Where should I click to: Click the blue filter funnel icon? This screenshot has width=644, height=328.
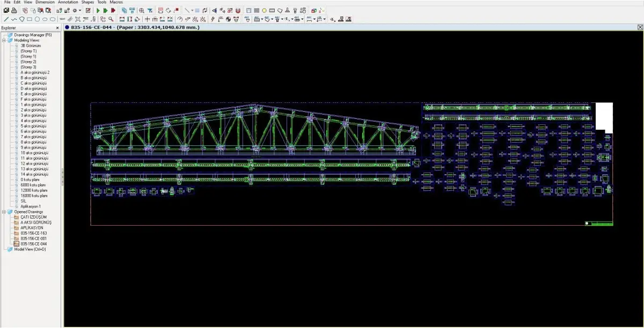tap(150, 10)
